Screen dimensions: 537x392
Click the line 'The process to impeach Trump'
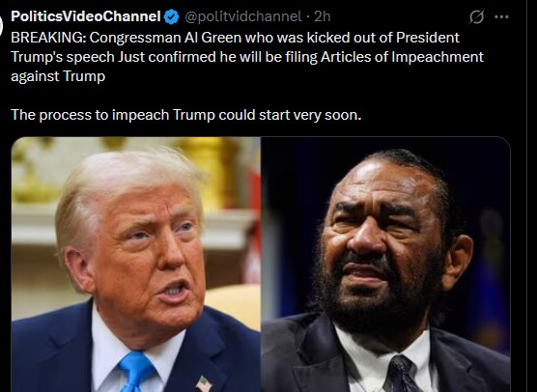(113, 115)
